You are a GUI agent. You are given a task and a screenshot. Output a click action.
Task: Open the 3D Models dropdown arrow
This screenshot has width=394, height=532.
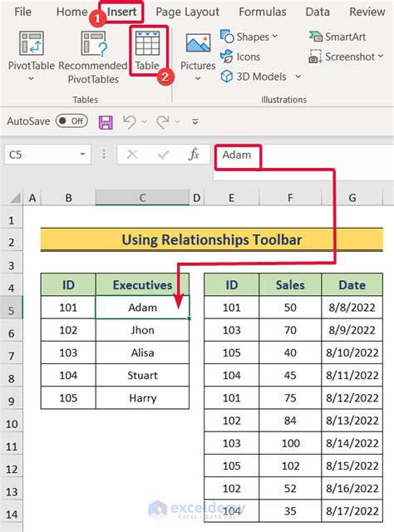298,76
